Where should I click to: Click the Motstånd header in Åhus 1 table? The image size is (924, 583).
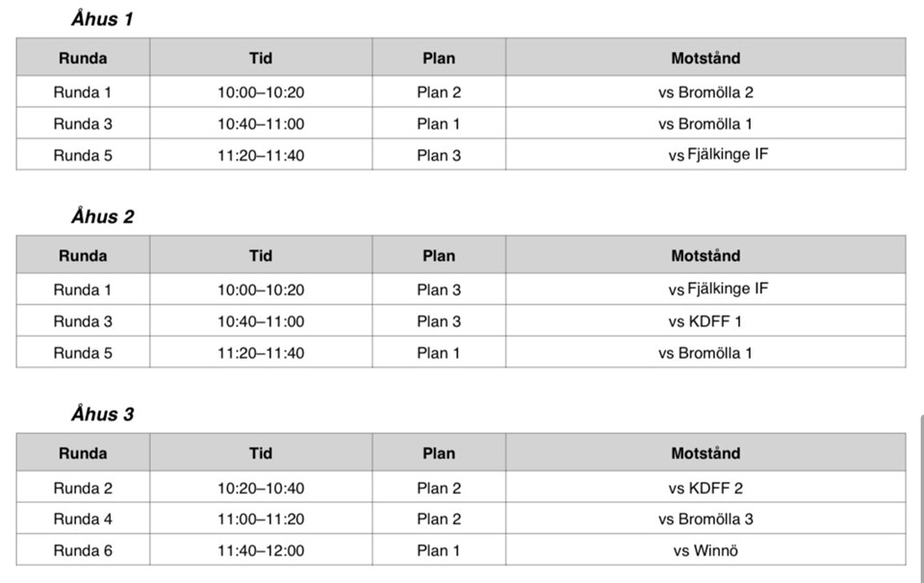point(706,58)
